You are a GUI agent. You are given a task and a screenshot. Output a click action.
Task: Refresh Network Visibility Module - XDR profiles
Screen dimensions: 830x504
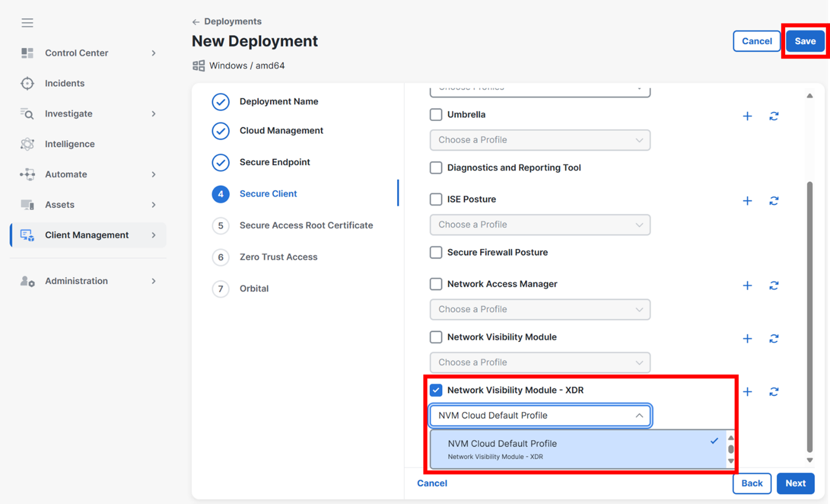[774, 392]
